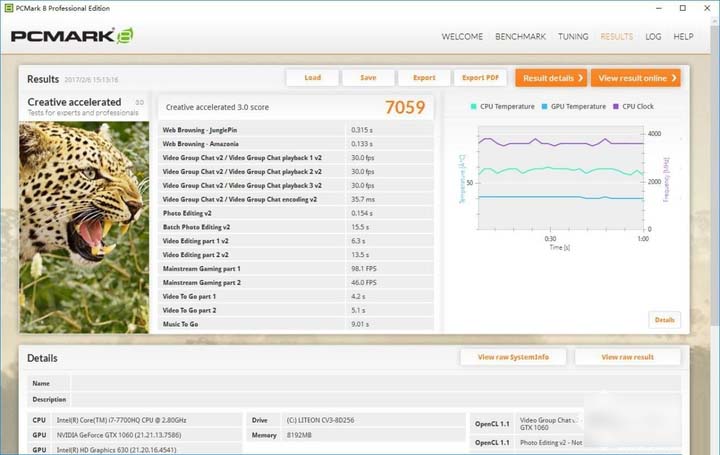Screen dimensions: 720x455
Task: Click the PCMark 8 logo
Action: (72, 36)
